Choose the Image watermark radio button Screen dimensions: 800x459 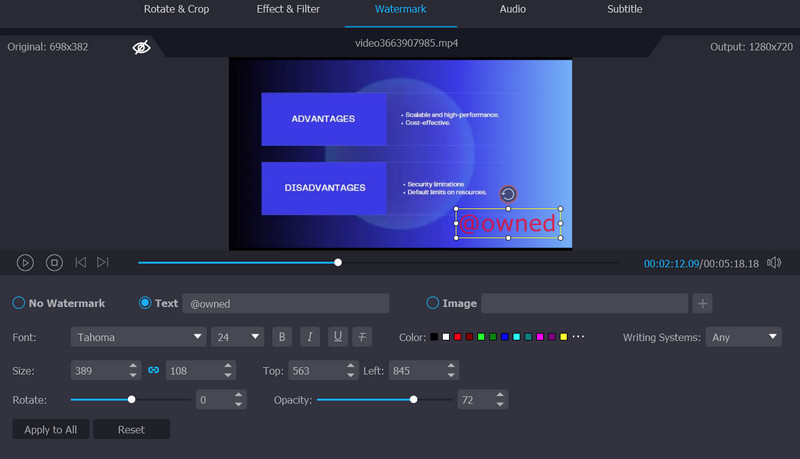(433, 303)
